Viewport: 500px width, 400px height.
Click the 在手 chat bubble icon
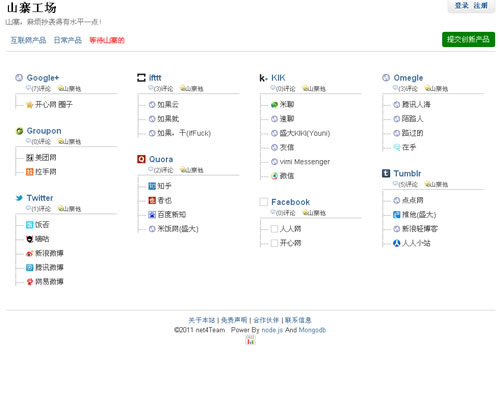397,147
